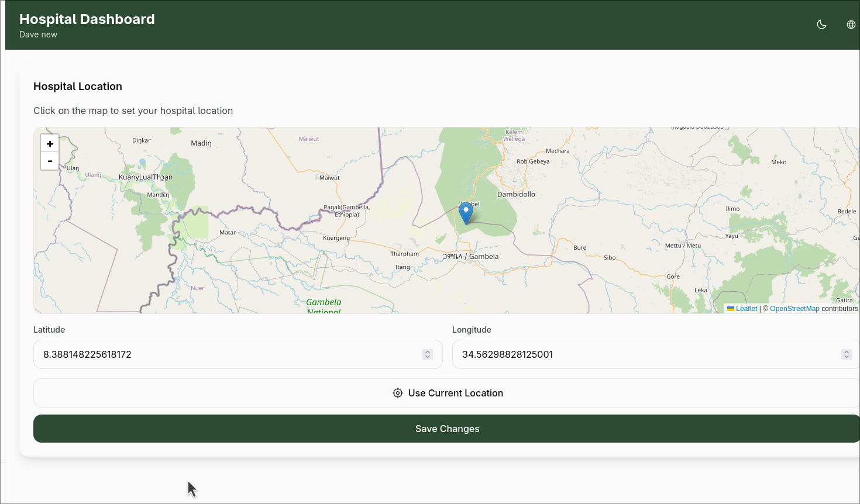
Task: Set location at KuanyLualThɔan on the map
Action: pyautogui.click(x=146, y=177)
